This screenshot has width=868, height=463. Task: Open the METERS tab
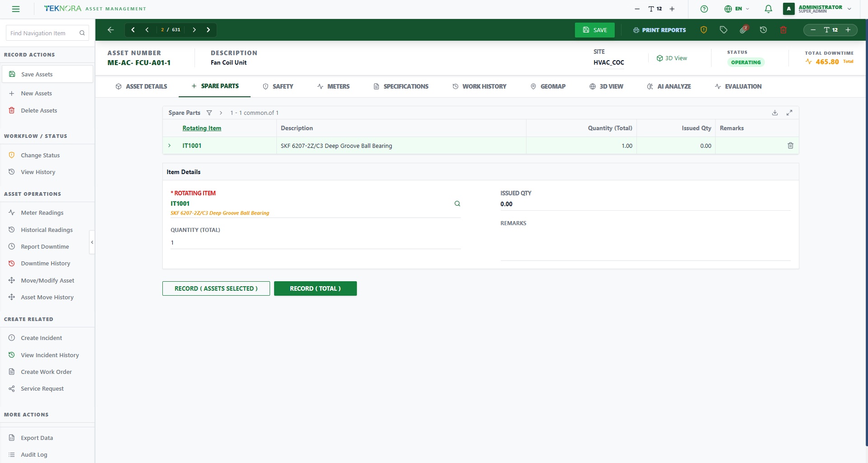click(x=333, y=86)
